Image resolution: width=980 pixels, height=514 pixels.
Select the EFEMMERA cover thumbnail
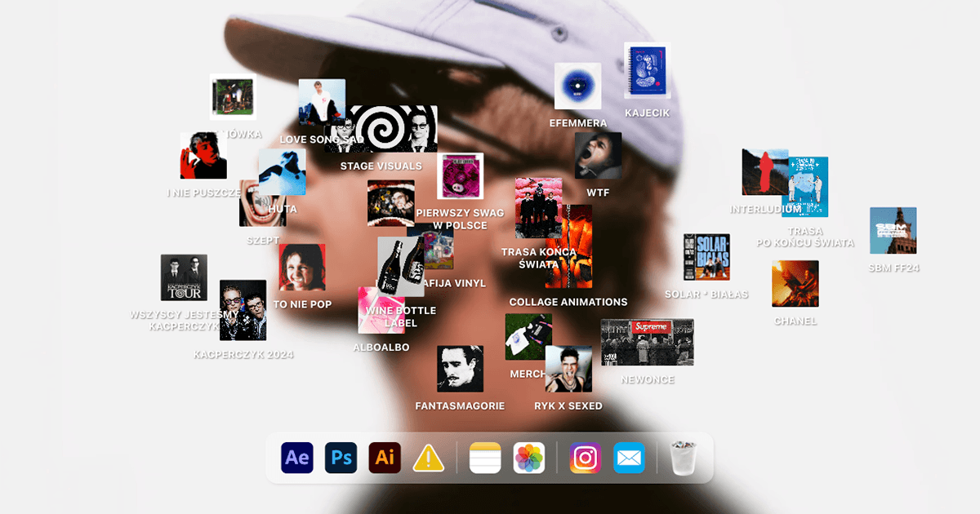pos(578,86)
